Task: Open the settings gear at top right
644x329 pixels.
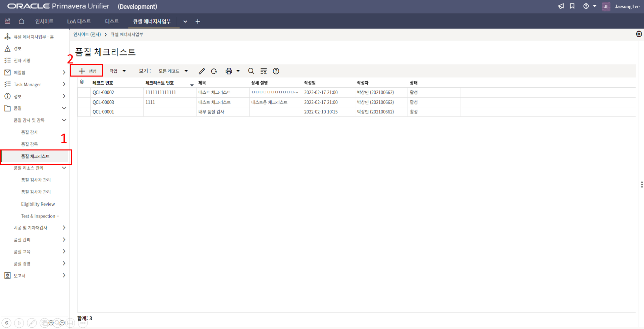Action: pos(639,34)
